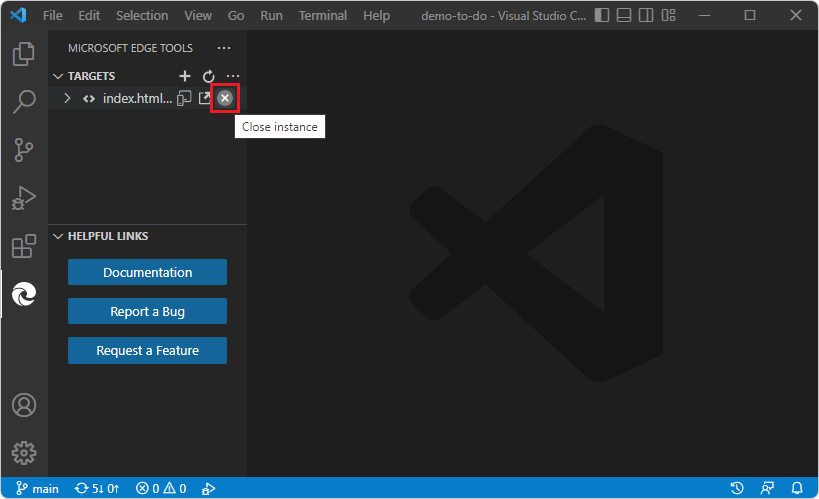The height and width of the screenshot is (499, 819).
Task: Refresh the Targets list
Action: [x=208, y=76]
